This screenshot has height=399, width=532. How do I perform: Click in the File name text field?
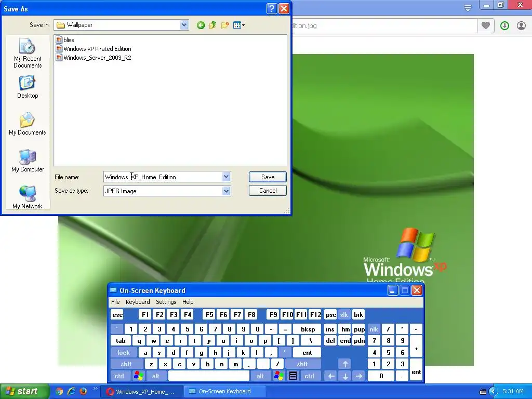163,177
